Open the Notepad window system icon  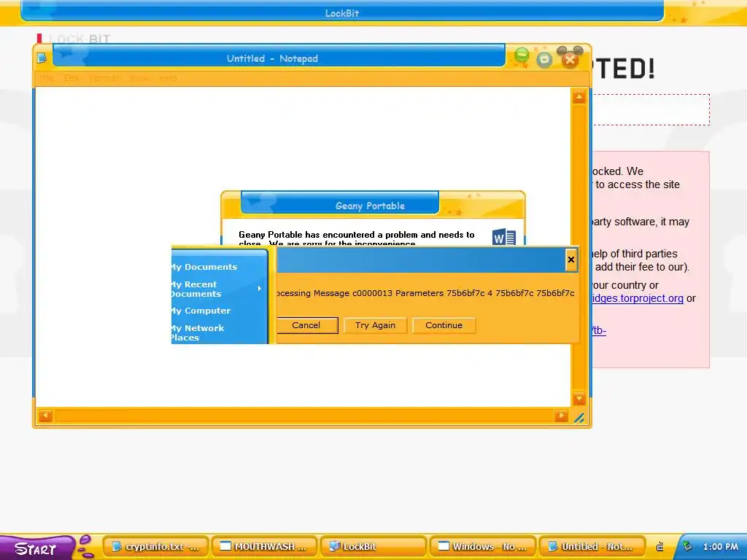tap(42, 58)
